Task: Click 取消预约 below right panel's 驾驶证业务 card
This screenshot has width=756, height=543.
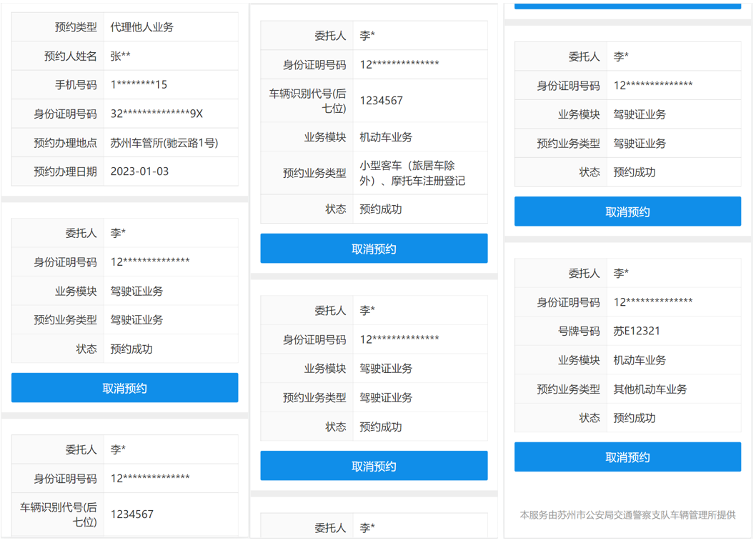Action: [627, 211]
